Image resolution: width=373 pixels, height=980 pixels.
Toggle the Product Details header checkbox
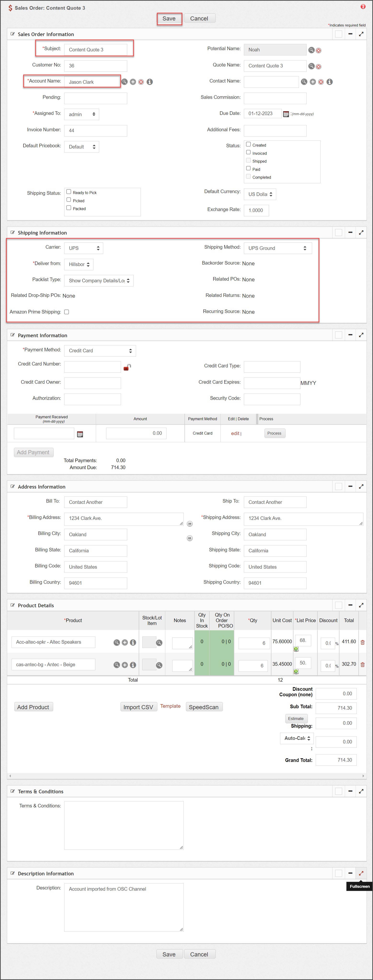click(x=339, y=605)
